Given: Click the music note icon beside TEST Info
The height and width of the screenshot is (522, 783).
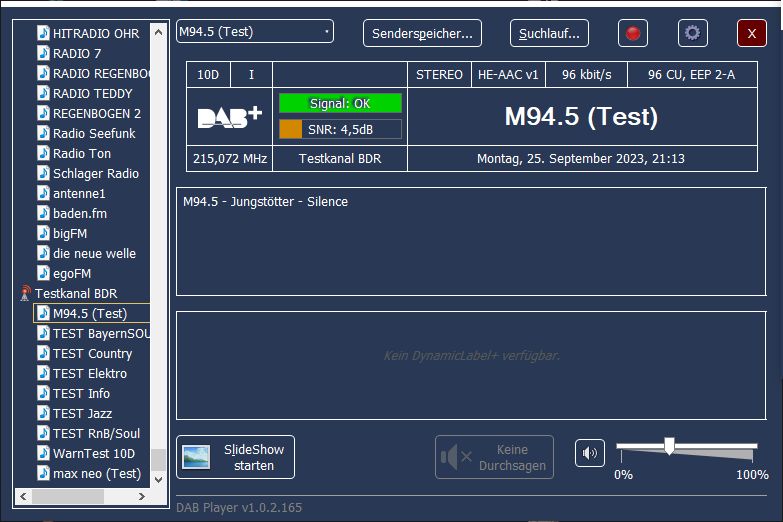Looking at the screenshot, I should click(x=43, y=393).
